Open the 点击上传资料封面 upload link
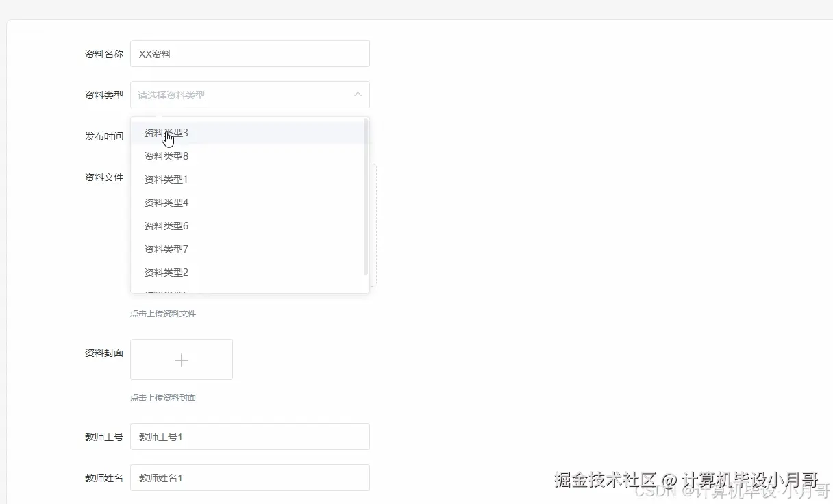The image size is (833, 504). tap(163, 397)
